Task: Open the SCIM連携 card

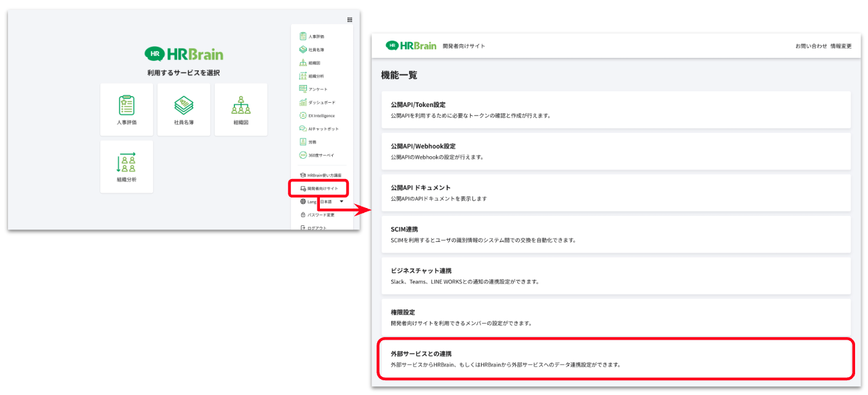Action: click(616, 234)
